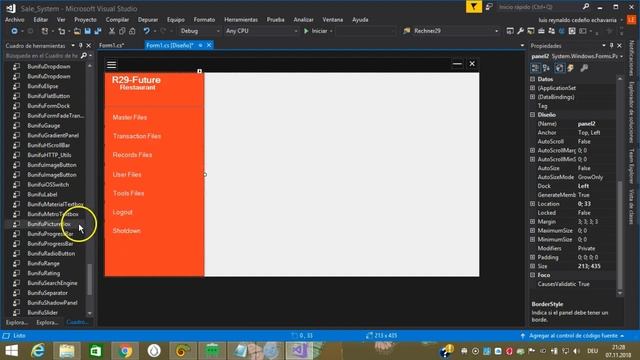640x360 pixels.
Task: Click the green Iniciar play icon
Action: click(306, 31)
